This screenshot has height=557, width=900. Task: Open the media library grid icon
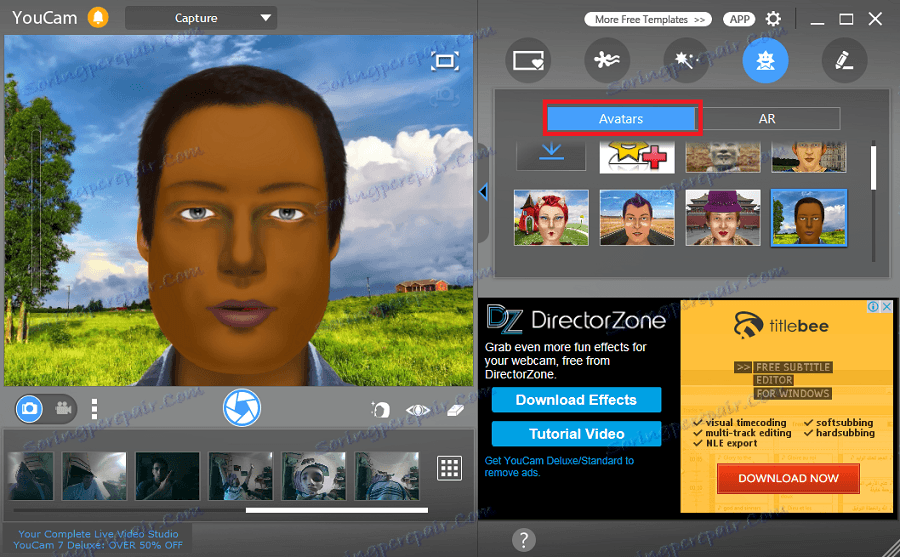click(x=449, y=469)
